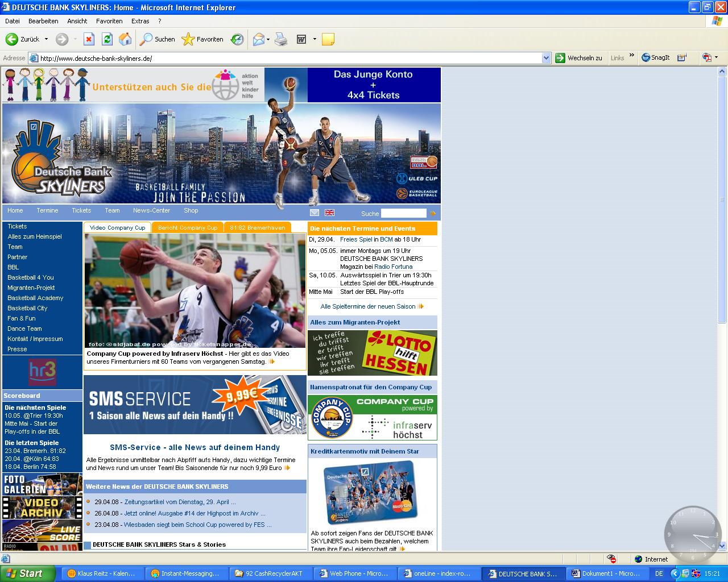Screen dimensions: 728x582
Task: Open Suchen search pane
Action: [x=158, y=39]
